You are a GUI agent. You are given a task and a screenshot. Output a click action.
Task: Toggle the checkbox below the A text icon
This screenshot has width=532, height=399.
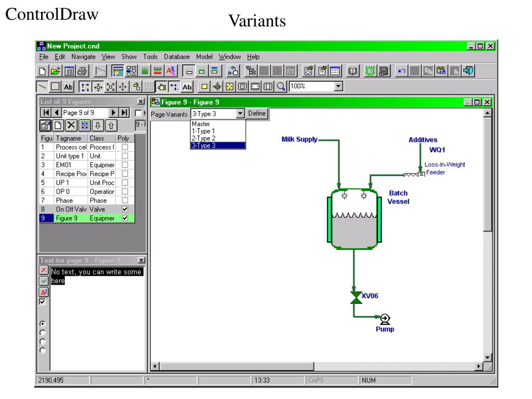click(x=43, y=302)
